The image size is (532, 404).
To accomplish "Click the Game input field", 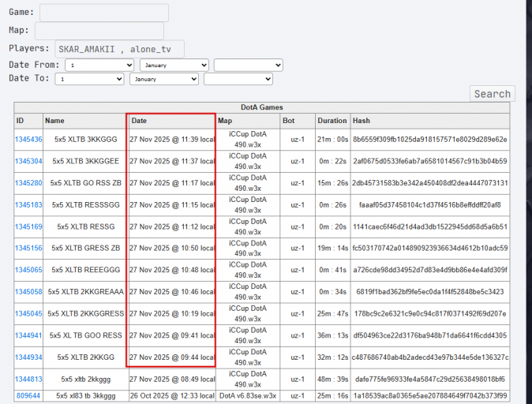I will (104, 13).
